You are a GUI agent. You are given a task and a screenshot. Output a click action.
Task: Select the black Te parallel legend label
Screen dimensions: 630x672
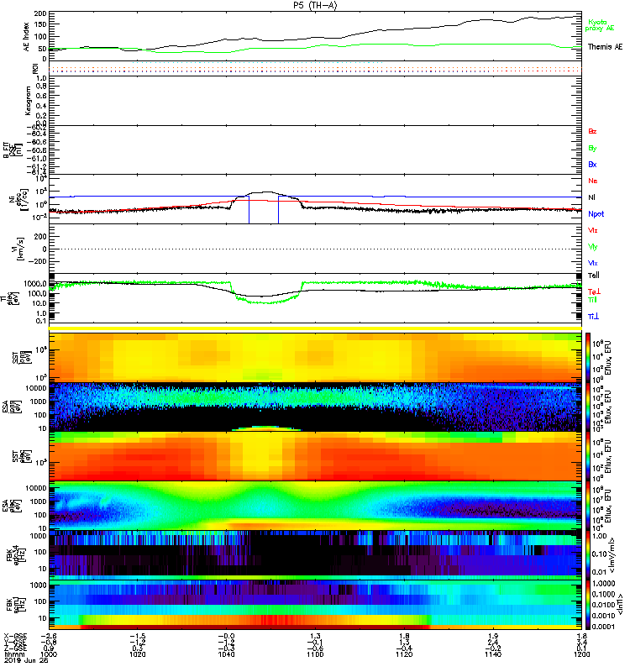[x=594, y=276]
